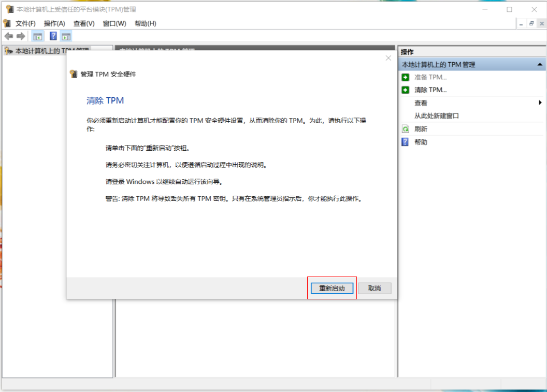This screenshot has height=392, width=547.
Task: Click the blue question mark help toolbar icon
Action: (53, 36)
